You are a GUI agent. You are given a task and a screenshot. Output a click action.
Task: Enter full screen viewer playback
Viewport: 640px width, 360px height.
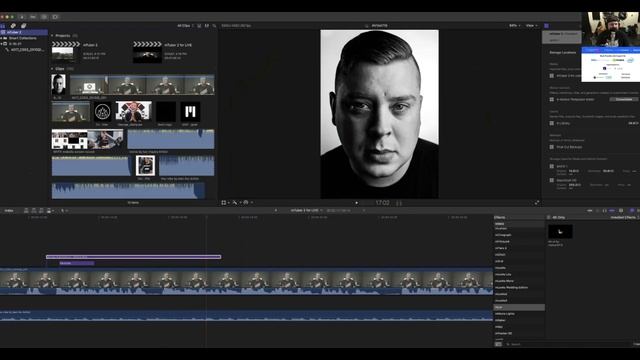[537, 202]
